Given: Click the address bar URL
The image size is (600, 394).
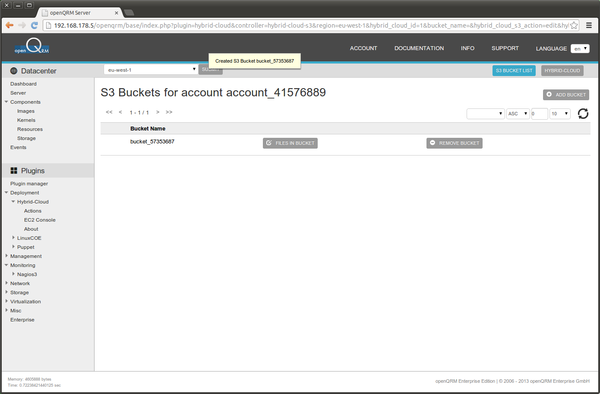Looking at the screenshot, I should coord(310,25).
